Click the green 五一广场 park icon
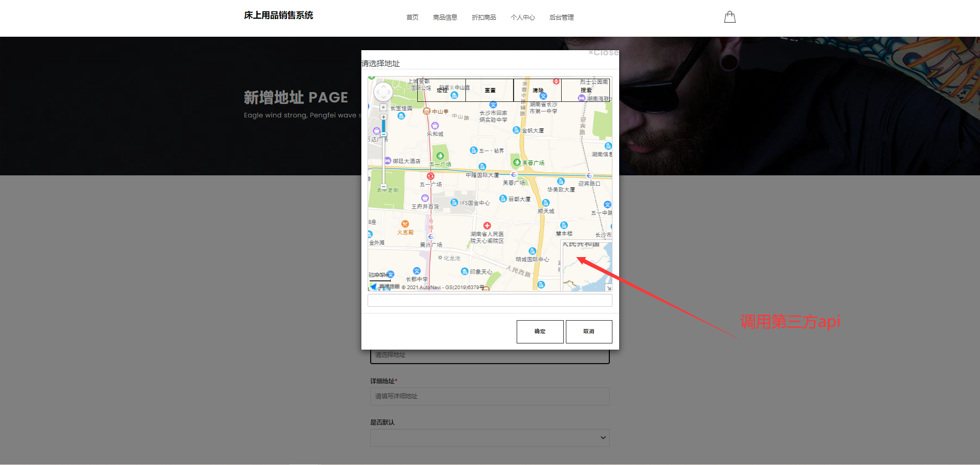The width and height of the screenshot is (980, 465). click(440, 156)
